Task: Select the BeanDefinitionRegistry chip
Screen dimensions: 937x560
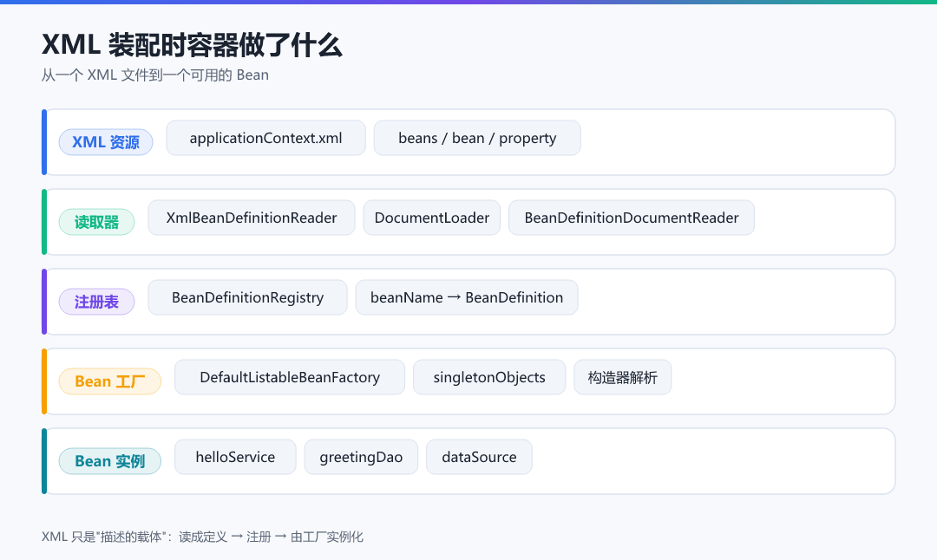Action: (247, 297)
